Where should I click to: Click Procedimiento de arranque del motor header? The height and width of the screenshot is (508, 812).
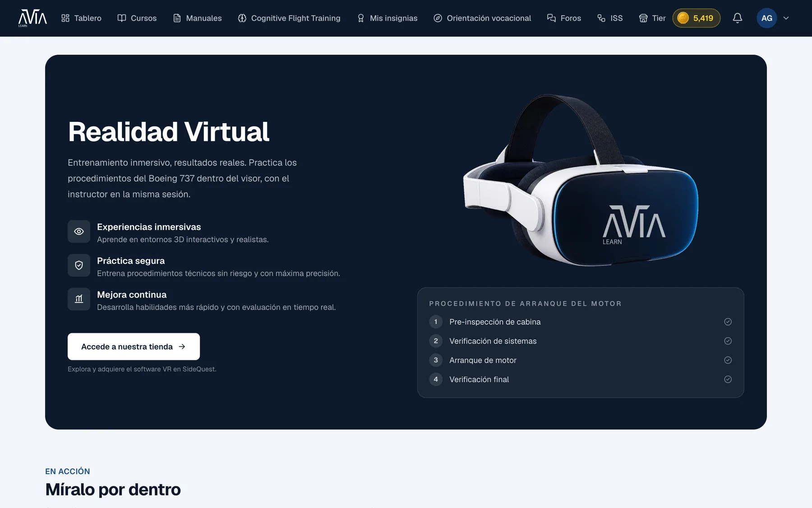pyautogui.click(x=526, y=303)
